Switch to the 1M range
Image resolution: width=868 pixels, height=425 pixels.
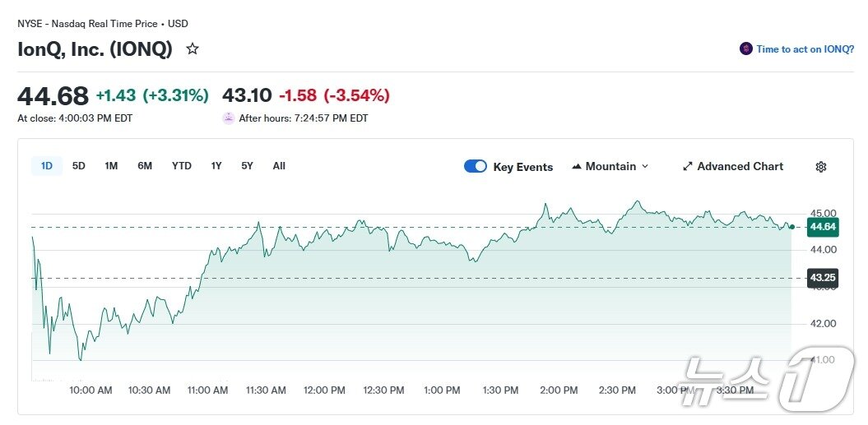[x=111, y=166]
